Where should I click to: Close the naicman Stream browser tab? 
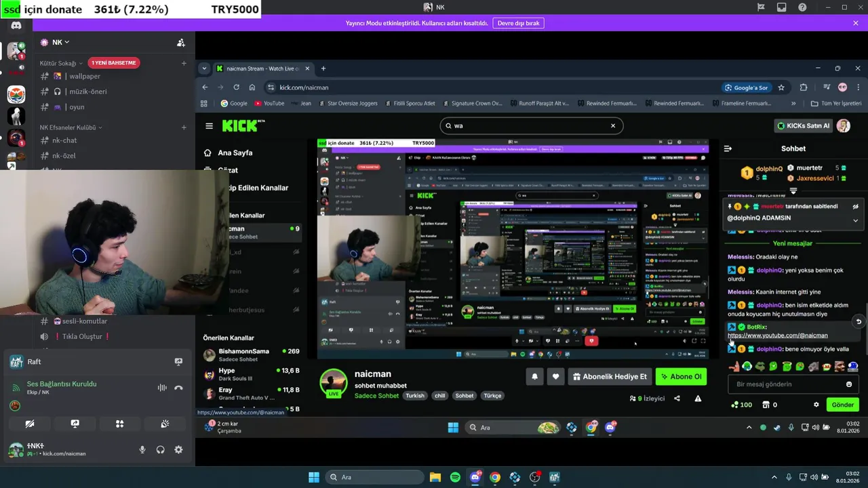pos(307,68)
